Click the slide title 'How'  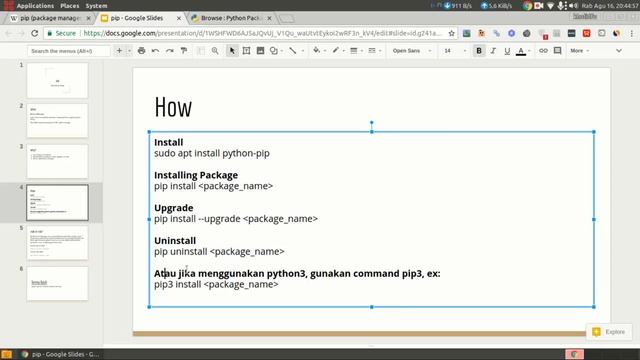pyautogui.click(x=173, y=107)
